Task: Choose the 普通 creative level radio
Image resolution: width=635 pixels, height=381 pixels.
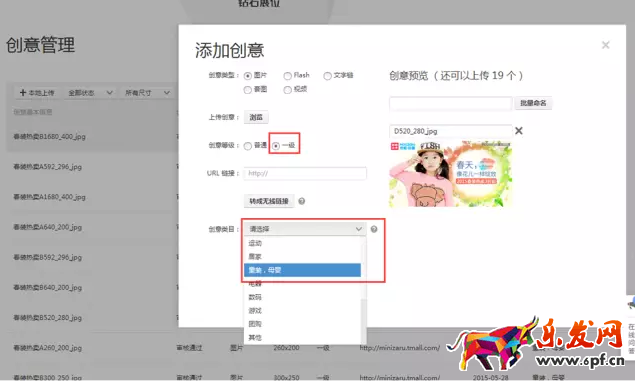Action: point(248,146)
